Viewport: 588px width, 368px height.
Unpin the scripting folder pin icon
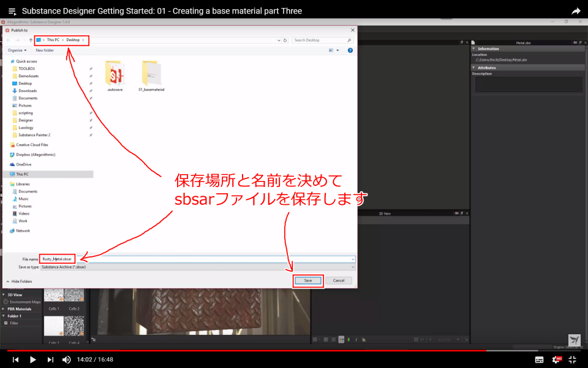[91, 113]
